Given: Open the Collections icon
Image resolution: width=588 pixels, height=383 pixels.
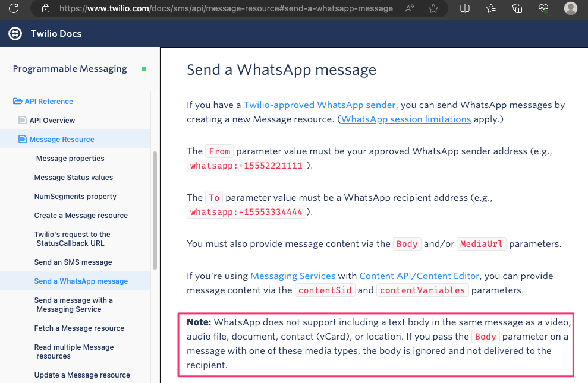Looking at the screenshot, I should point(517,8).
